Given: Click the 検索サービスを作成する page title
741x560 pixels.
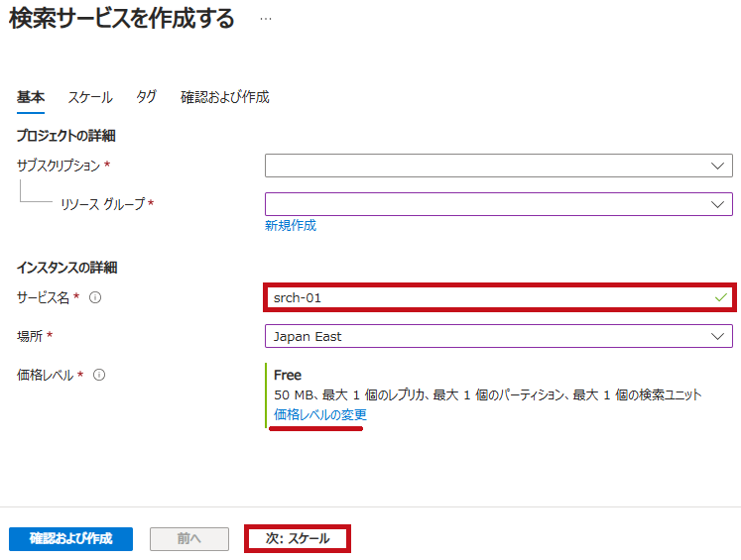Looking at the screenshot, I should coord(121,19).
